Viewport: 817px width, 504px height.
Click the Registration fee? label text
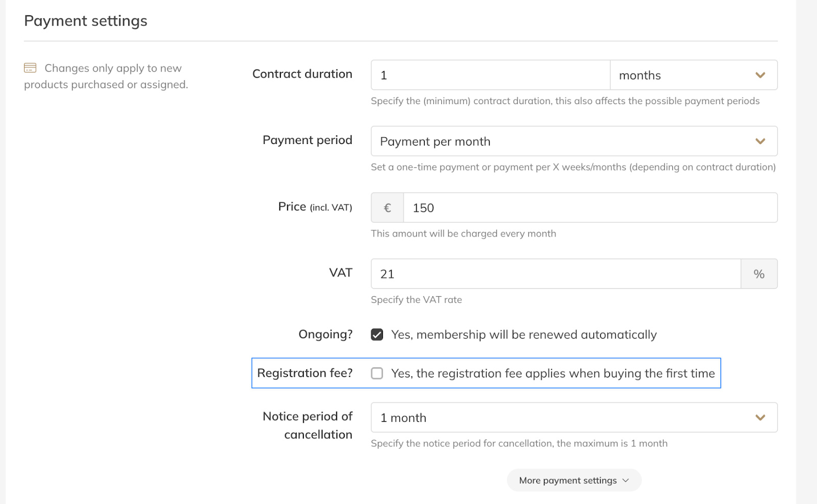point(305,373)
